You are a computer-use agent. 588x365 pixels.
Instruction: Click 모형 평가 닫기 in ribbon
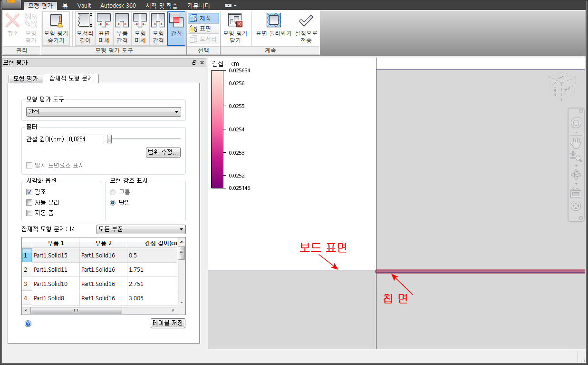pyautogui.click(x=235, y=29)
